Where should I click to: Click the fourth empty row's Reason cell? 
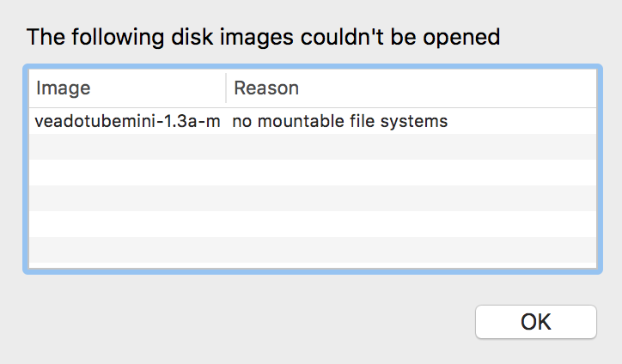coord(411,224)
